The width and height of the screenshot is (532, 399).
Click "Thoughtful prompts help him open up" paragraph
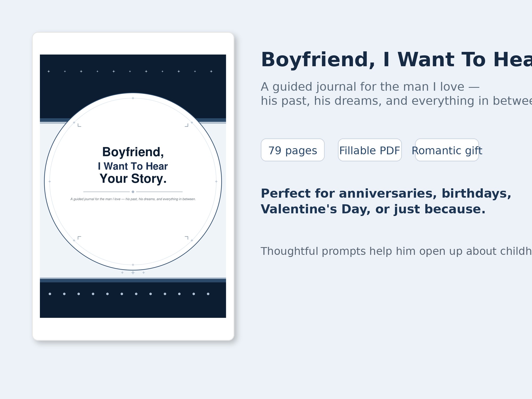pyautogui.click(x=396, y=251)
